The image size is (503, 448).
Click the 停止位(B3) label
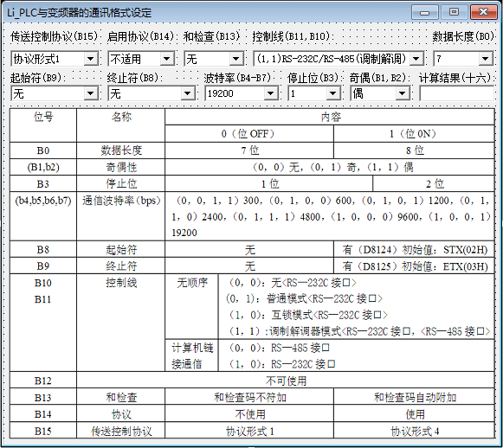point(313,78)
